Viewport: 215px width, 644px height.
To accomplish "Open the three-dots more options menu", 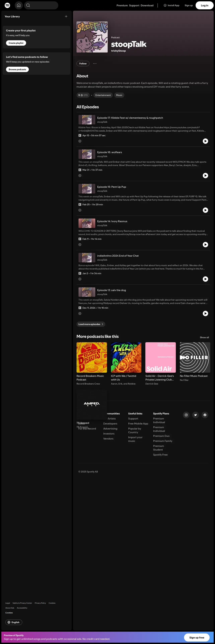I will [x=95, y=64].
